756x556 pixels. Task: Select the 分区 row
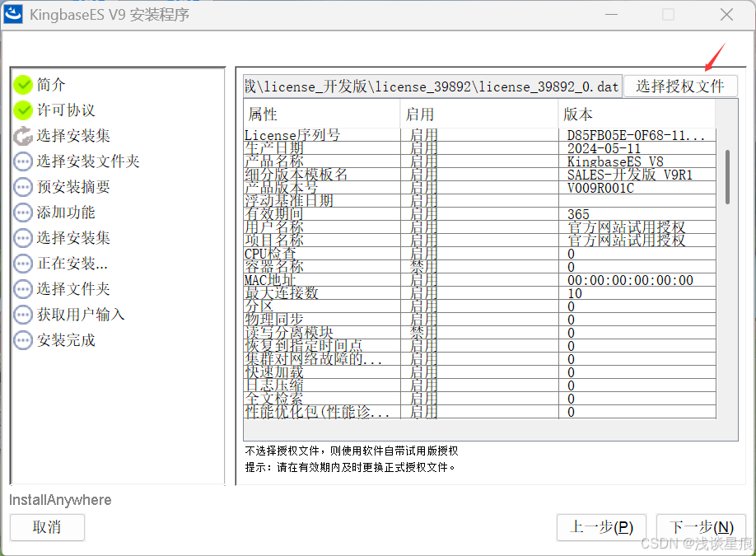click(480, 306)
